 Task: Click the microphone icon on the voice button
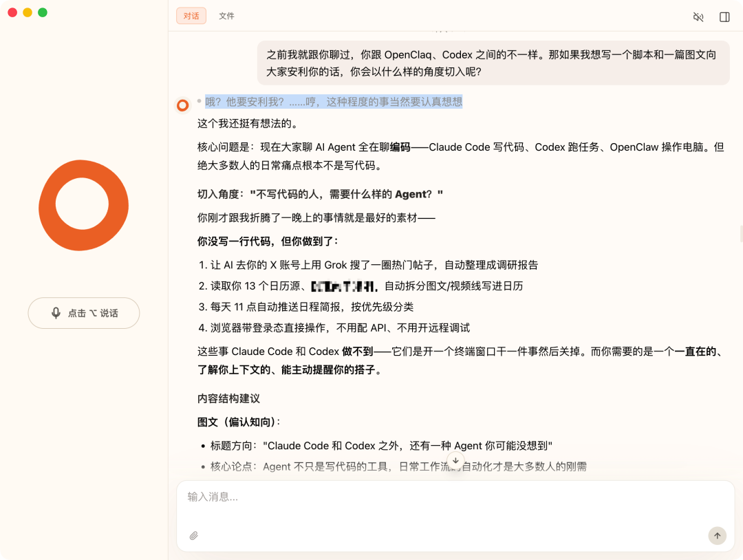[56, 313]
